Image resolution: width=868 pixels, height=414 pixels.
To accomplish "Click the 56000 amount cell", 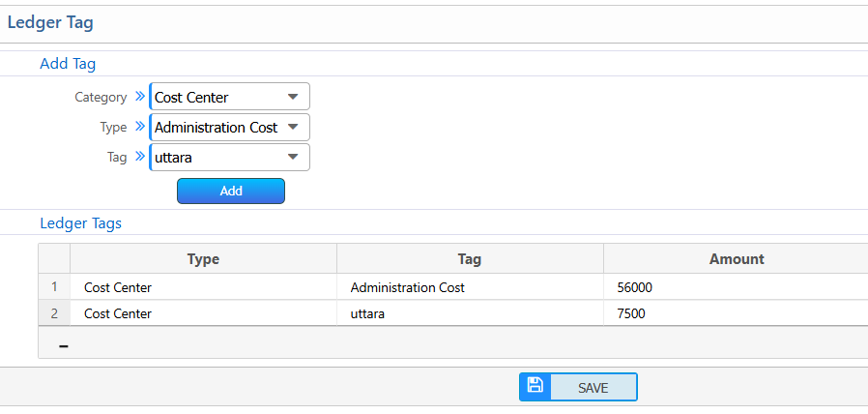I will tap(636, 287).
